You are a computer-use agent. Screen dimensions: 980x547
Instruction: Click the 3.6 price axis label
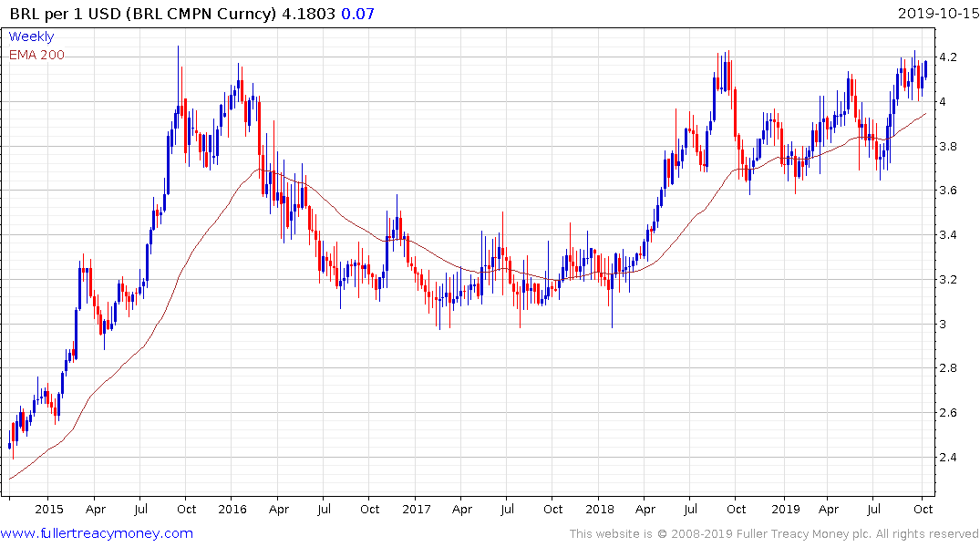pyautogui.click(x=948, y=191)
